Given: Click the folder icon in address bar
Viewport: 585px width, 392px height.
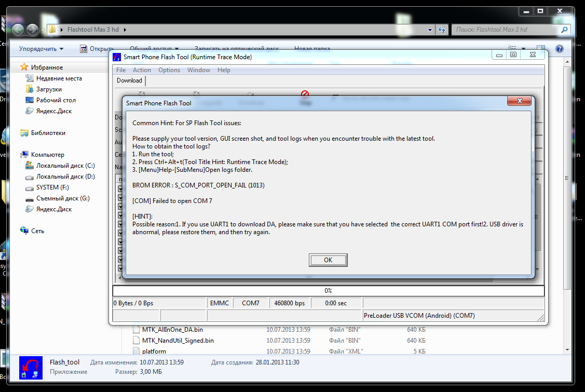Looking at the screenshot, I should coord(52,30).
